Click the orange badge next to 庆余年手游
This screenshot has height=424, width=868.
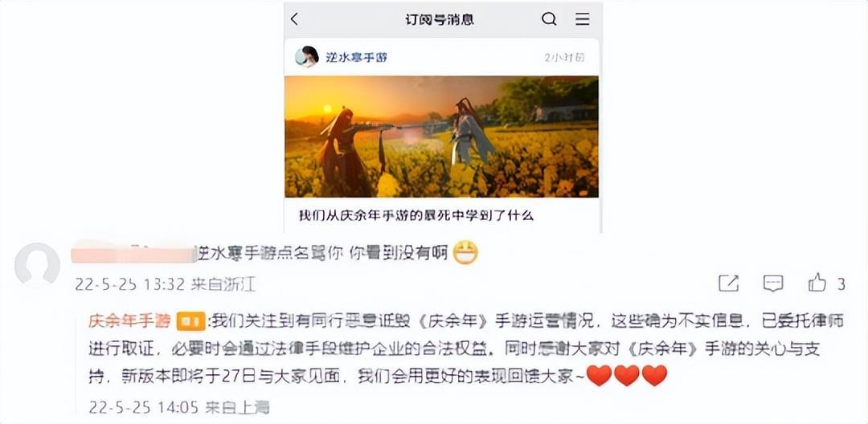[x=190, y=321]
